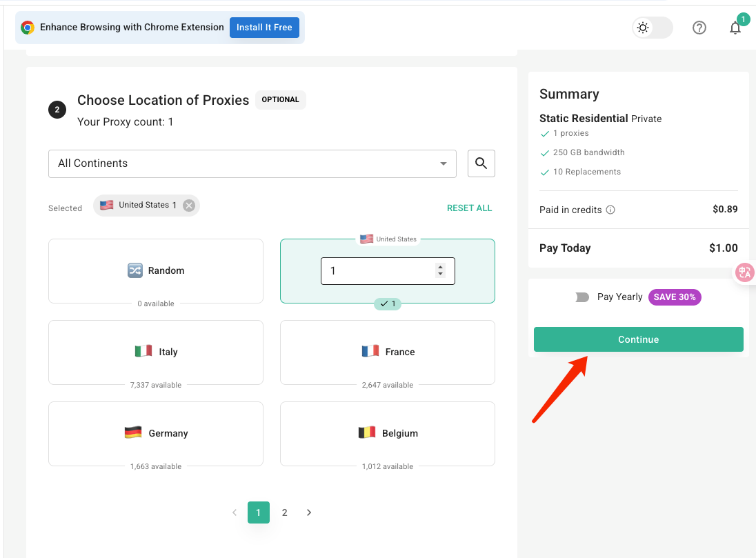Click the $0.89 credits amount
Viewport: 756px width, 558px height.
click(725, 209)
